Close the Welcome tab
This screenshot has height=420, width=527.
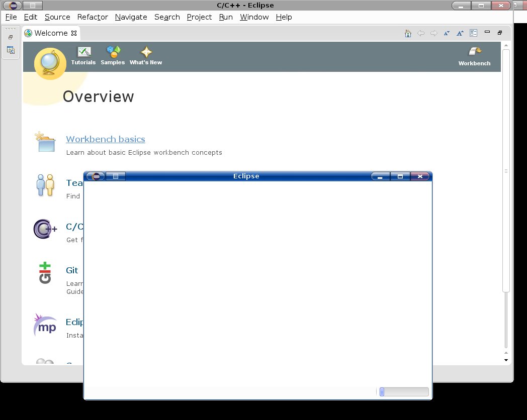[74, 33]
